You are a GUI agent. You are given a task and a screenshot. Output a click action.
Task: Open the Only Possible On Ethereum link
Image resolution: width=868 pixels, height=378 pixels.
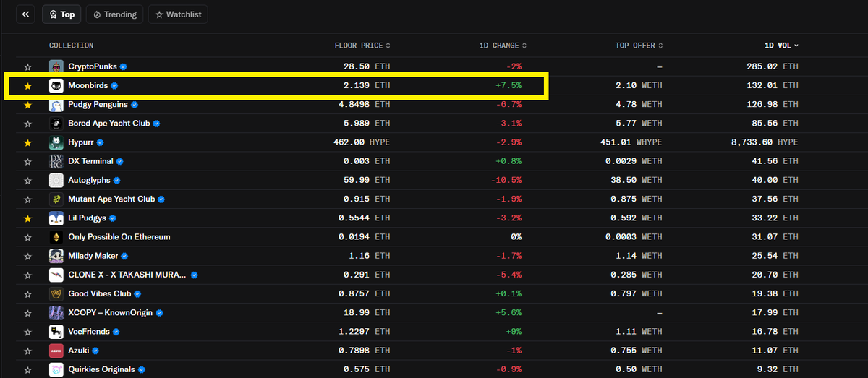119,237
